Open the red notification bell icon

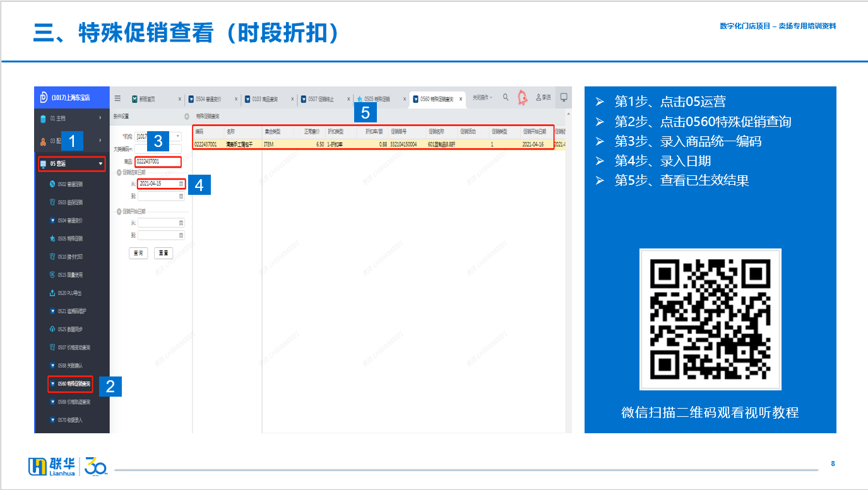coord(522,97)
